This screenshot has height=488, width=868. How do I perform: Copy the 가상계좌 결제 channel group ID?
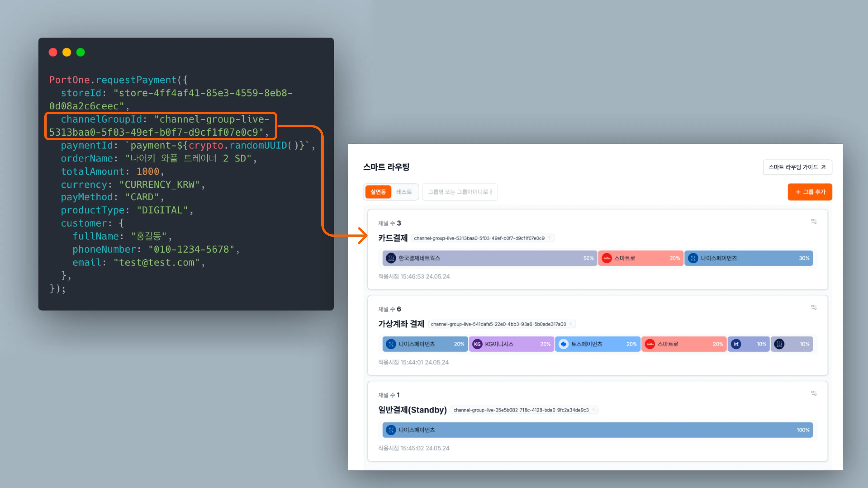[x=572, y=324]
